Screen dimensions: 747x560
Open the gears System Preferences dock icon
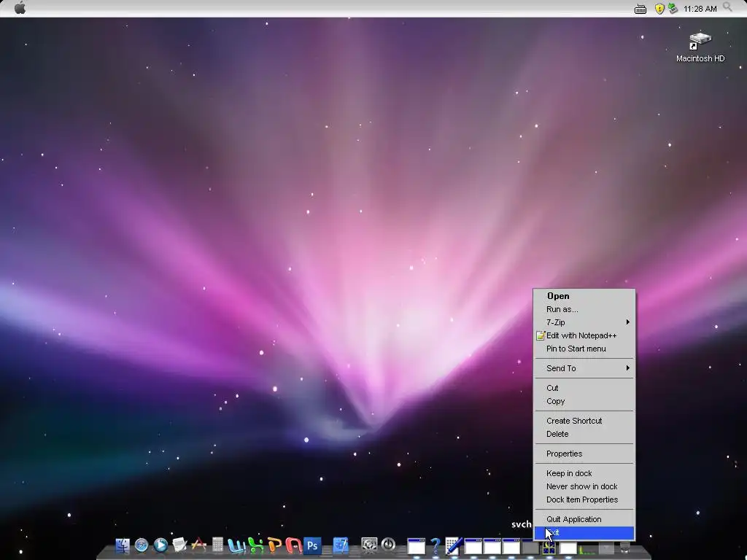coord(369,545)
